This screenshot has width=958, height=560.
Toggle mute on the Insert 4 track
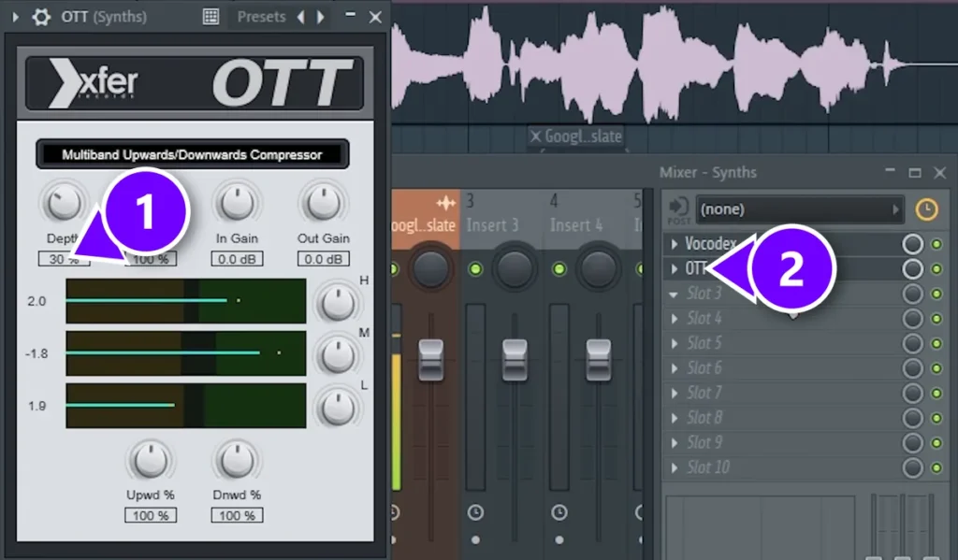[559, 268]
